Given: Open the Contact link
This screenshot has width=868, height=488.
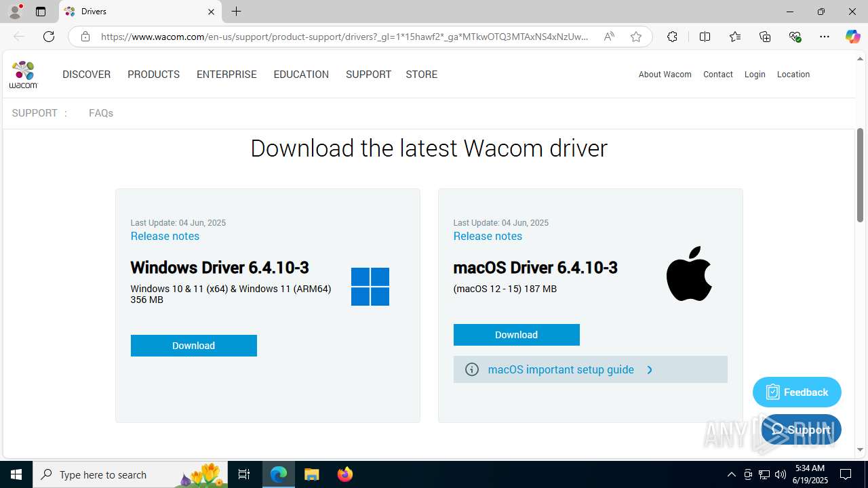Looking at the screenshot, I should point(717,75).
